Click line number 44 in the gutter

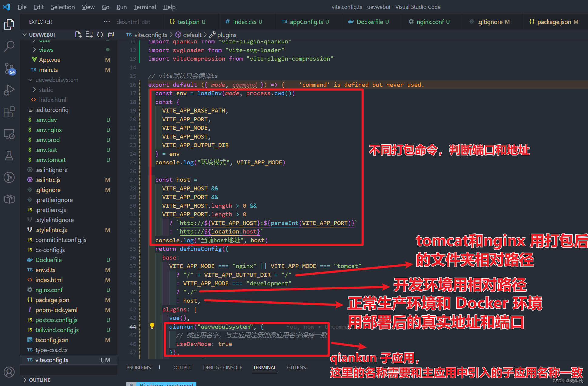(x=133, y=327)
